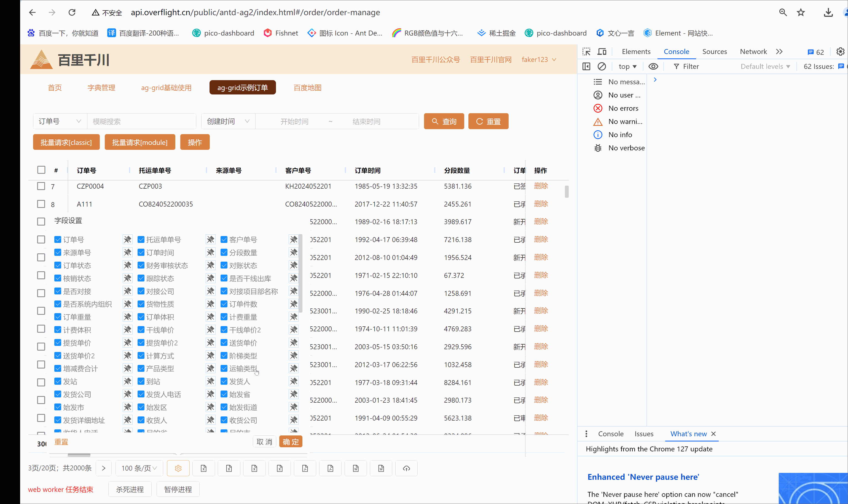The image size is (848, 504).
Task: Click the orange 查询 search button
Action: [444, 121]
